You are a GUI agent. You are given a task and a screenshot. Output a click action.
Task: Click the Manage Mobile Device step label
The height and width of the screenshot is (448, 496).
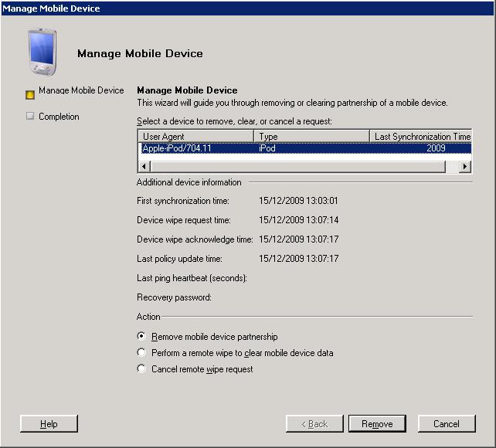coord(81,90)
